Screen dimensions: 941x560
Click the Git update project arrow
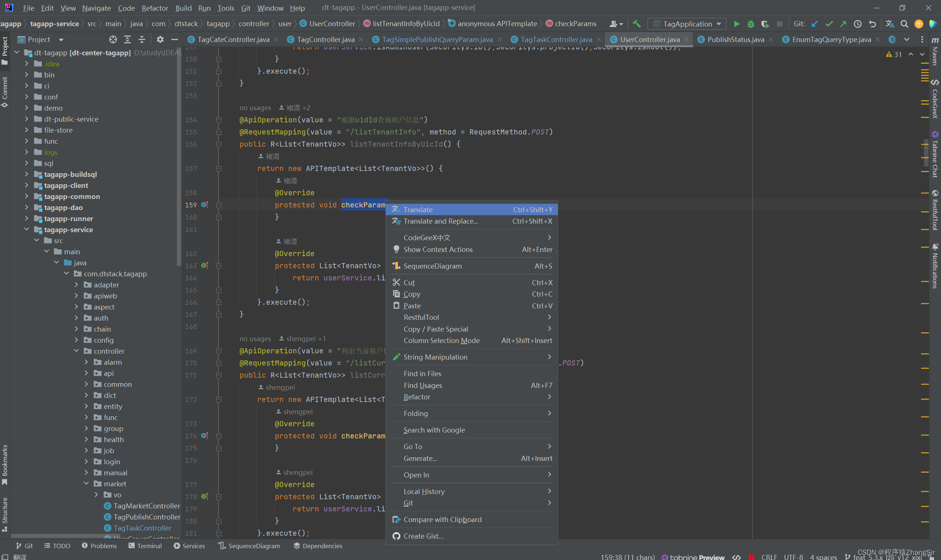[815, 24]
